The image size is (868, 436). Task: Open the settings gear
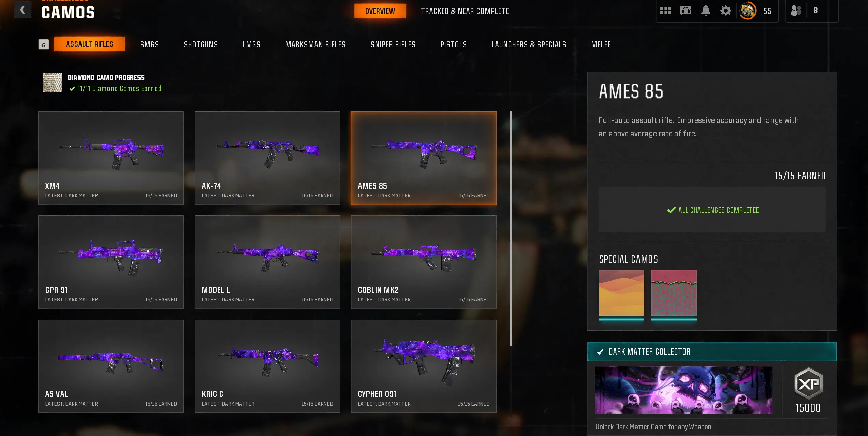[725, 11]
